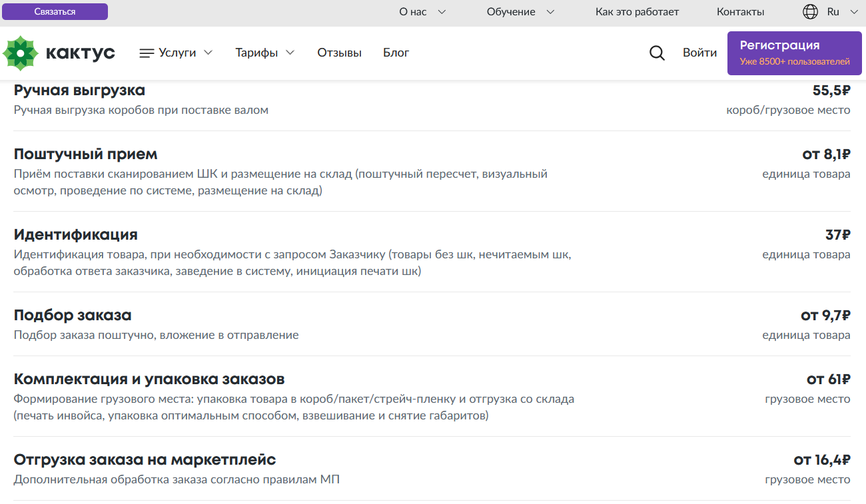This screenshot has width=866, height=504.
Task: Open search with the magnifier icon
Action: (657, 53)
